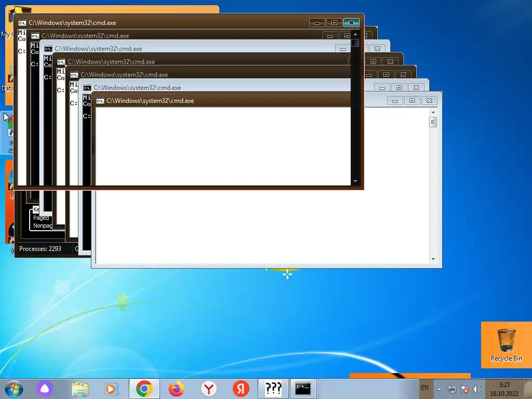This screenshot has height=399, width=532.
Task: Click scrollbar thumb in lowest white cmd window
Action: point(433,122)
